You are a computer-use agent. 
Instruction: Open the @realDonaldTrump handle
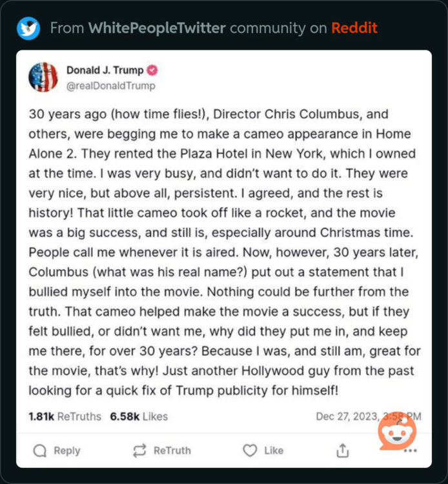(111, 85)
